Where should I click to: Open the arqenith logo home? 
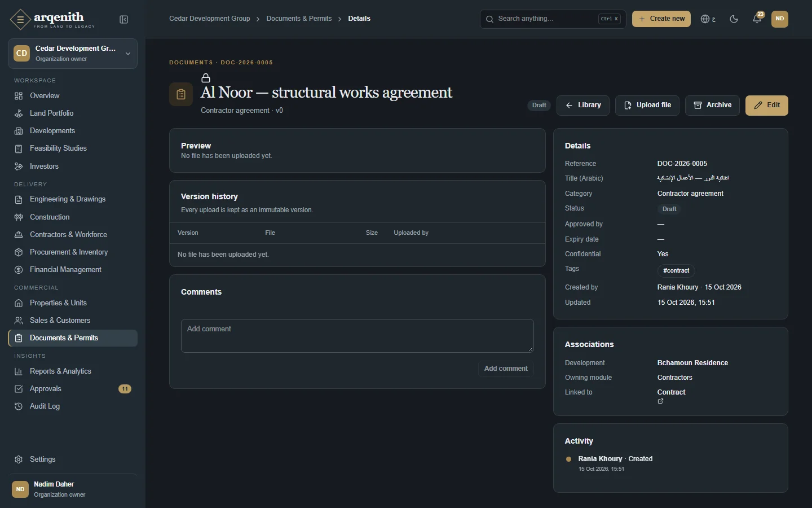coord(52,20)
